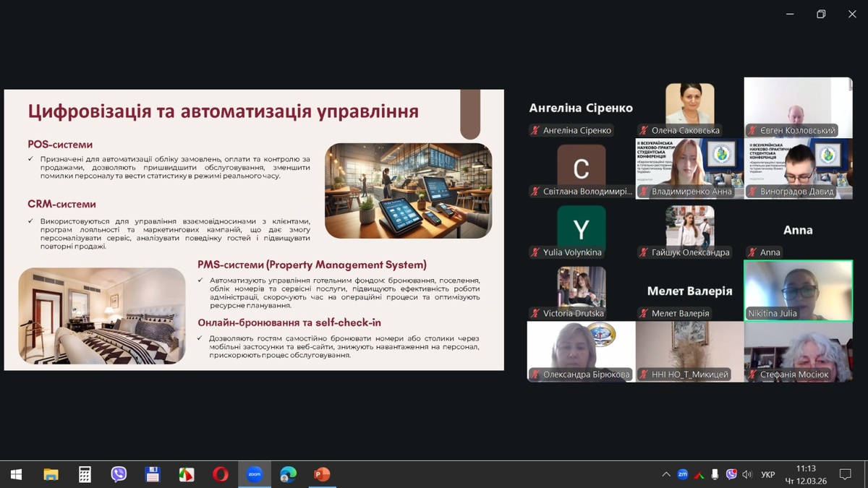Screen dimensions: 868x488
Task: Open the system volume speaker control
Action: point(747,474)
